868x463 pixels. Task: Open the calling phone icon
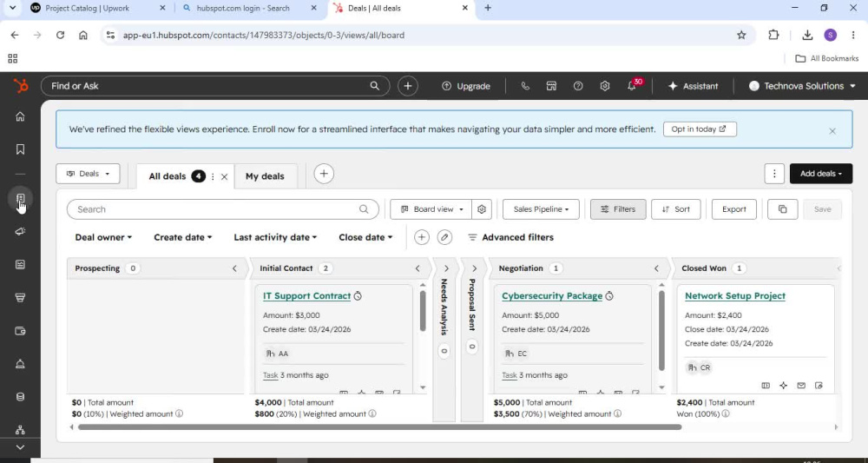click(x=525, y=86)
